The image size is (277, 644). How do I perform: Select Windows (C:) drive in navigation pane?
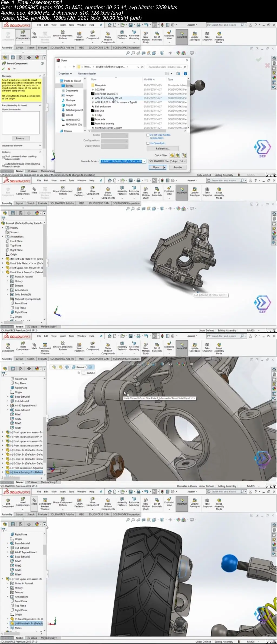[x=73, y=120]
